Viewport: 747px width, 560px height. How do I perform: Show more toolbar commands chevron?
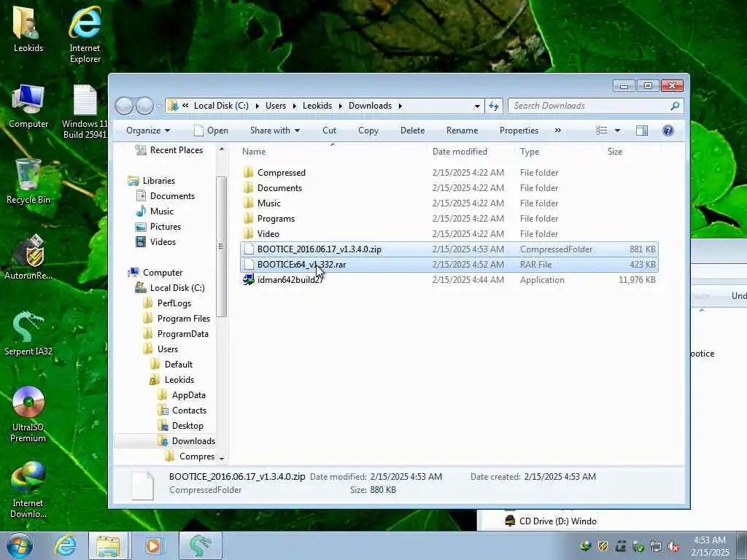click(x=557, y=131)
